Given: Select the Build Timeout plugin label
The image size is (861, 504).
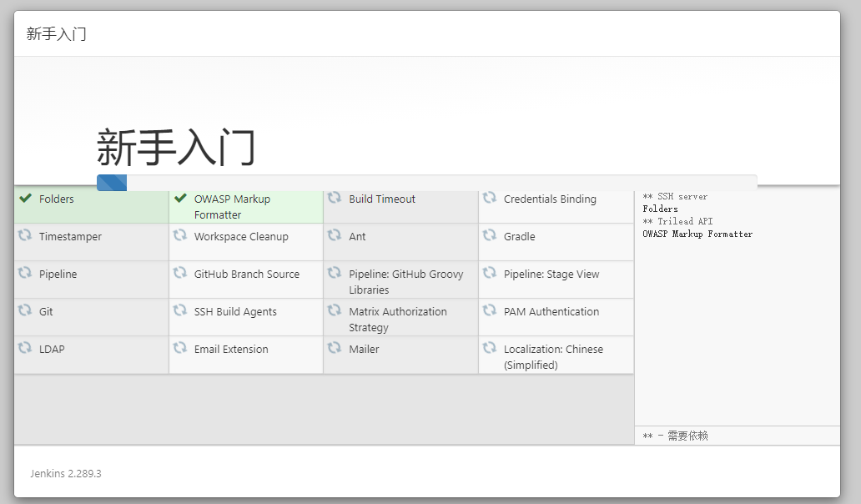Looking at the screenshot, I should coord(381,199).
